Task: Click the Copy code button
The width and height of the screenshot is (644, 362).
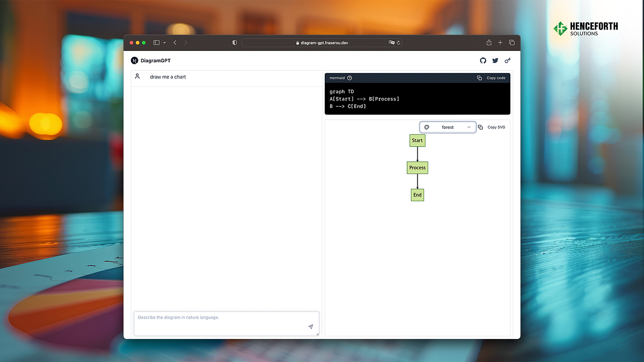Action: pos(495,78)
